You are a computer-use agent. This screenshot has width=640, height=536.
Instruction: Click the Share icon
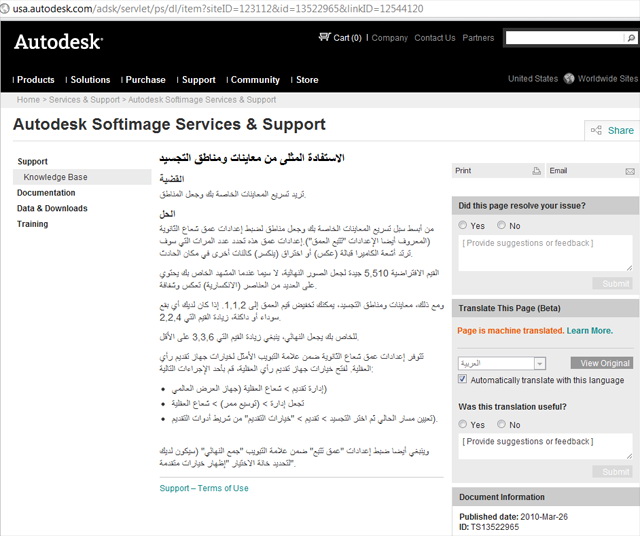[596, 130]
